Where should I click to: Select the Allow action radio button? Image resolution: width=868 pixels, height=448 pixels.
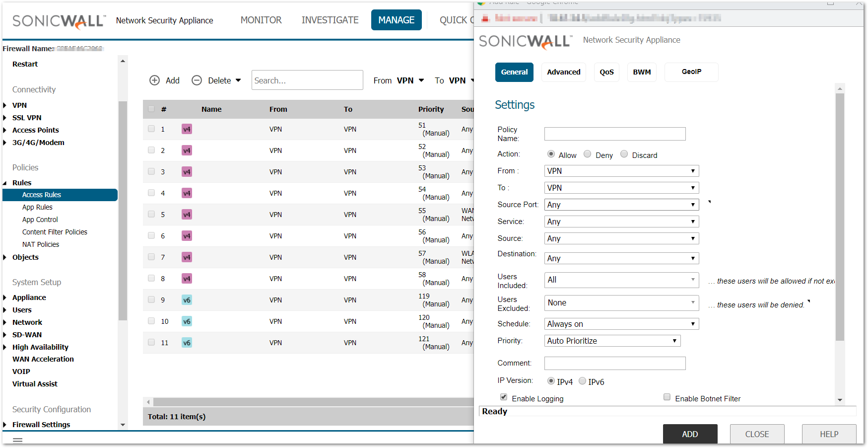coord(551,154)
